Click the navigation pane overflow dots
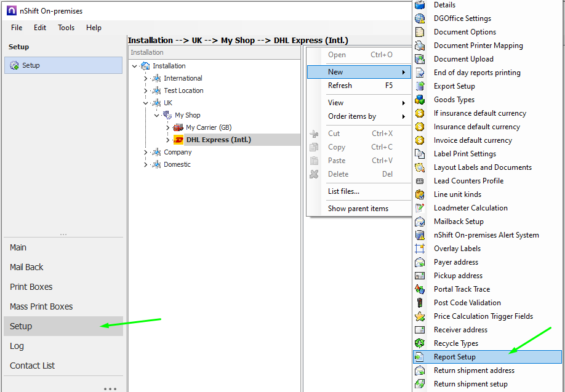565x392 pixels. (110, 389)
